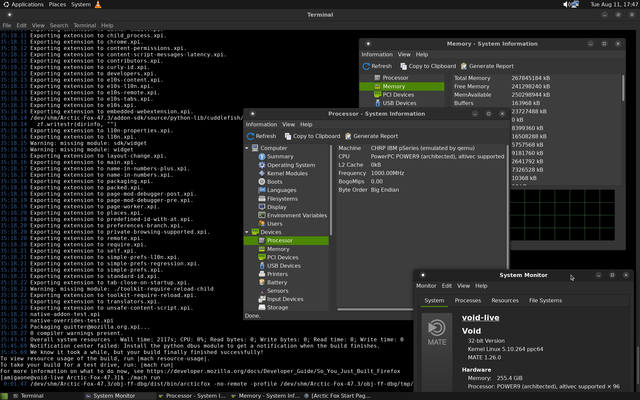Click the Processor details horizontal scrollbar
The image size is (640, 400).
coord(375,309)
